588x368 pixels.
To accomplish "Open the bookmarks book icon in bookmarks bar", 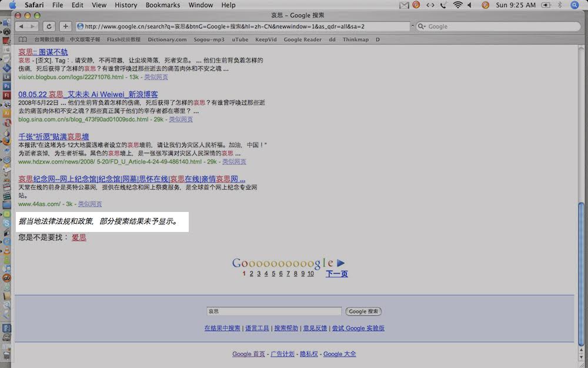I will (23, 39).
